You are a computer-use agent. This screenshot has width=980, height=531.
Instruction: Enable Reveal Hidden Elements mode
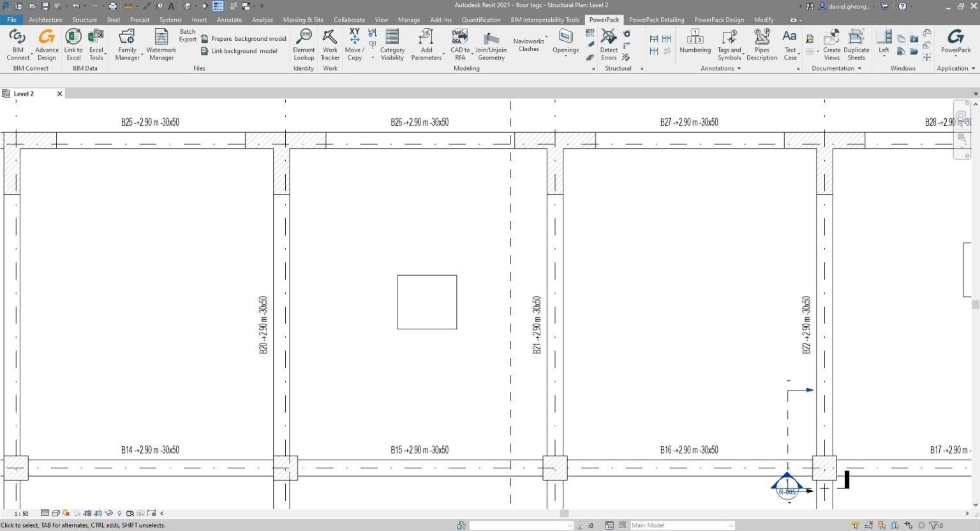click(x=119, y=513)
